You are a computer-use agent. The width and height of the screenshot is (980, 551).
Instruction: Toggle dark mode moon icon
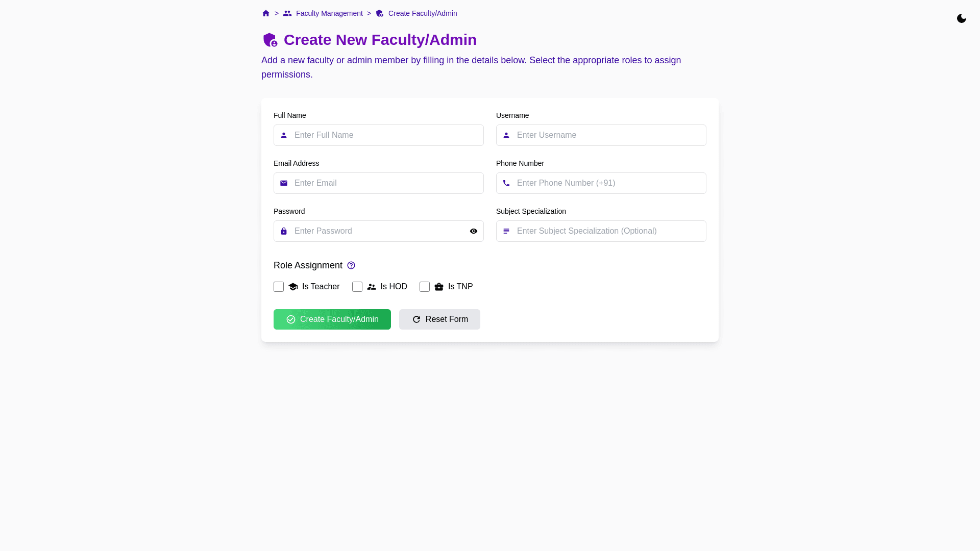(962, 19)
